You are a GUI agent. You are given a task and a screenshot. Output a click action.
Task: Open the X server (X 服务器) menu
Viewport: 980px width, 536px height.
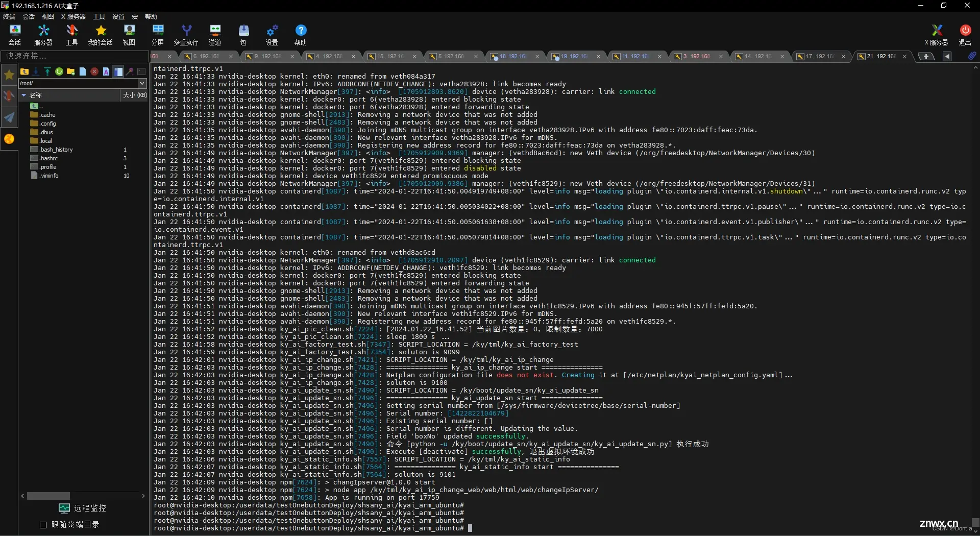[x=73, y=16]
